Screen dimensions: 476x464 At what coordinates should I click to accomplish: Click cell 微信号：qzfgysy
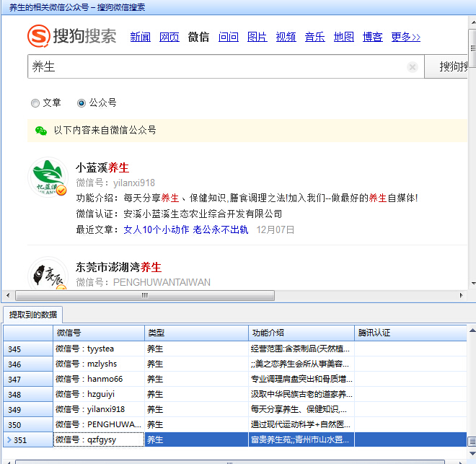[x=99, y=439]
